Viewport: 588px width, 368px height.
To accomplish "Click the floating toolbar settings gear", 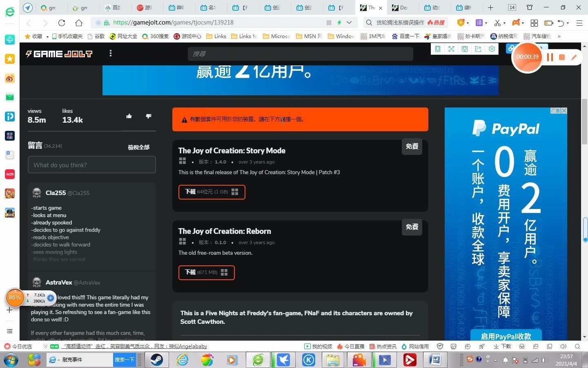I will click(492, 49).
